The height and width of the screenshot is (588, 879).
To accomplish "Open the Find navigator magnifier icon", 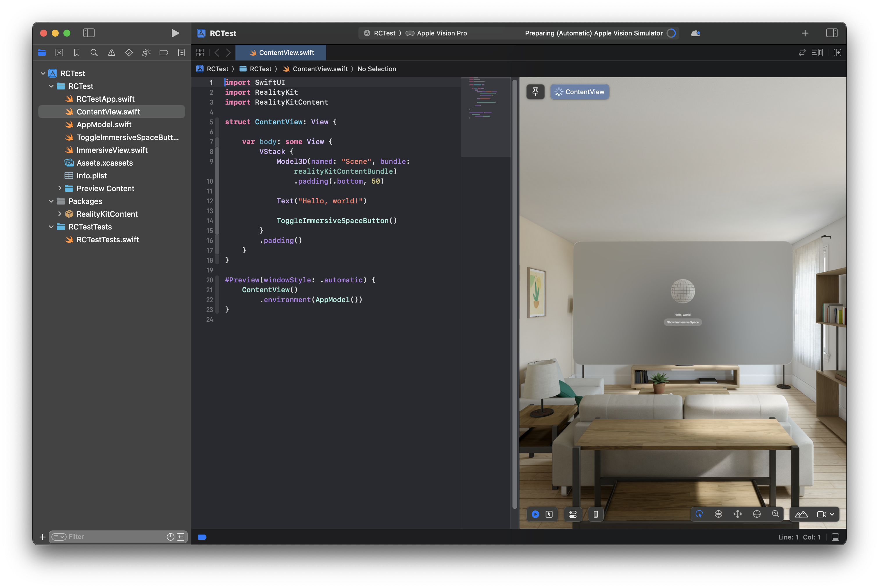I will pyautogui.click(x=94, y=53).
